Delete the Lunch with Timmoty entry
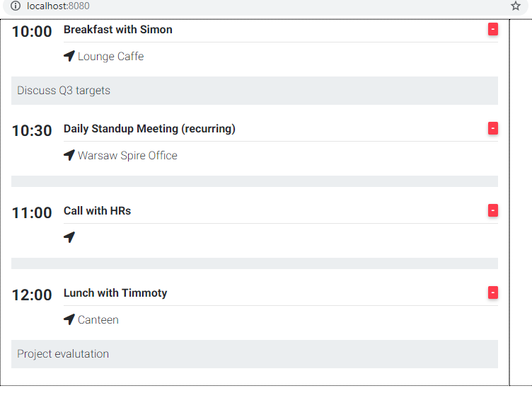Viewport: 532px width, 398px height. (x=493, y=292)
